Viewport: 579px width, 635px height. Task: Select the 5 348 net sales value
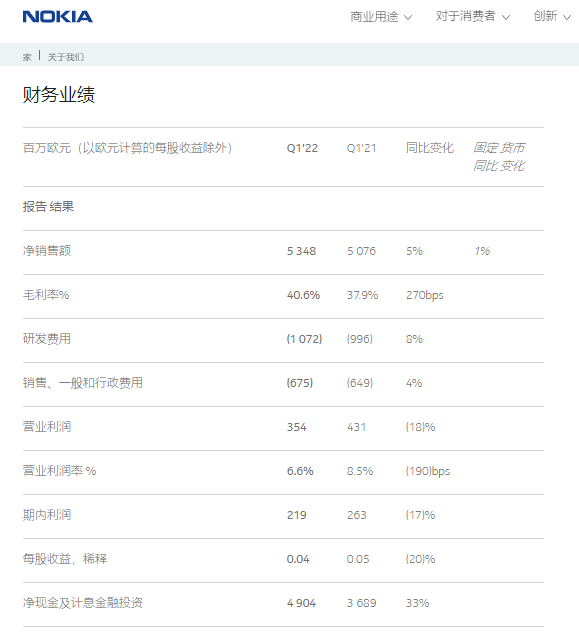point(301,251)
